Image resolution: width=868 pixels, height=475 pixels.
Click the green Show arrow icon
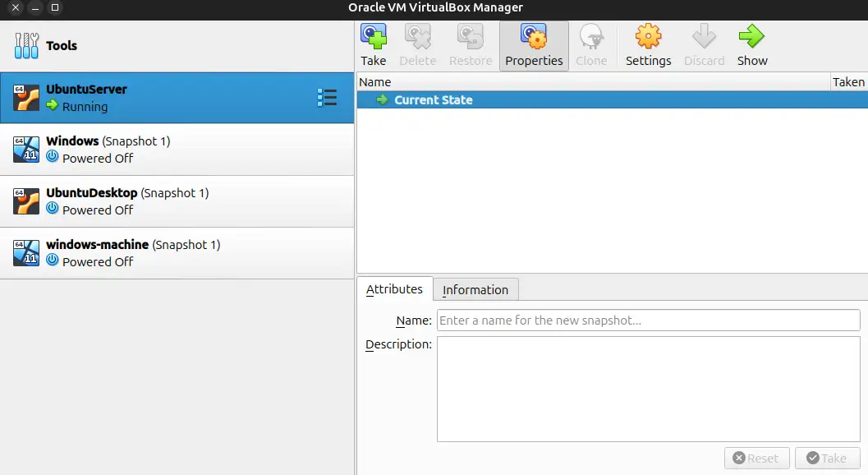point(751,37)
